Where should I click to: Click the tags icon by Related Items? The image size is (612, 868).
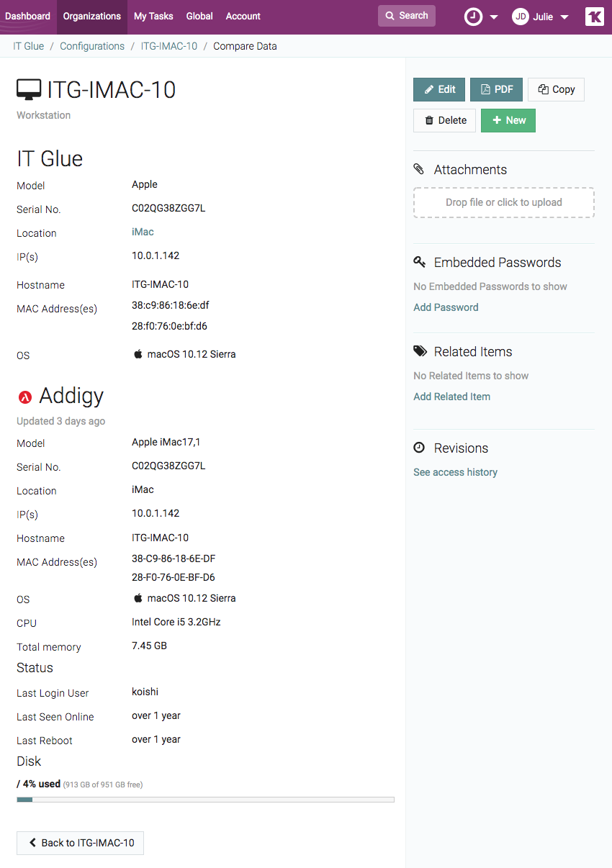point(420,351)
